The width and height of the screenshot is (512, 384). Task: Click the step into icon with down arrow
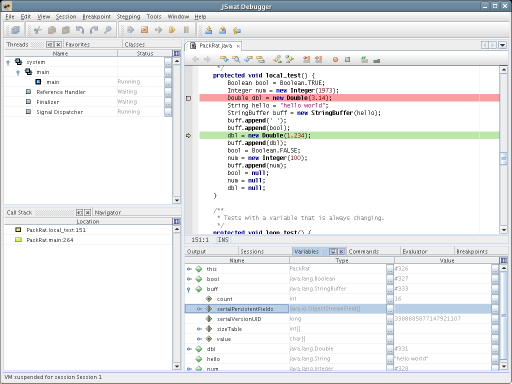pos(209,30)
